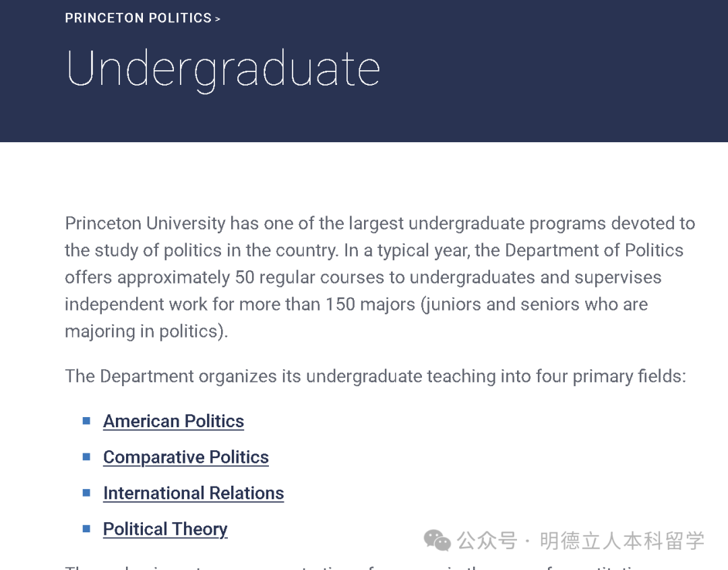
Task: Click the 公众号 label in the watermark
Action: tap(487, 540)
